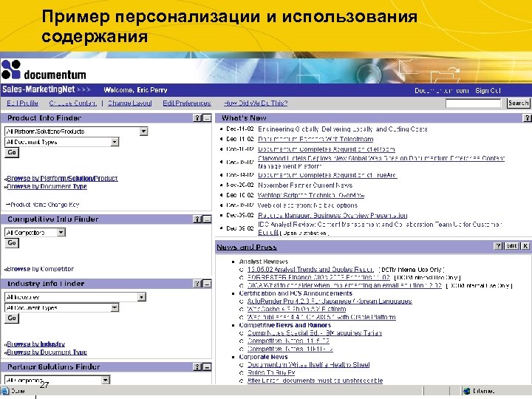The height and width of the screenshot is (399, 532).
Task: Open Analyst Trends and Quotes Report link
Action: pyautogui.click(x=310, y=270)
